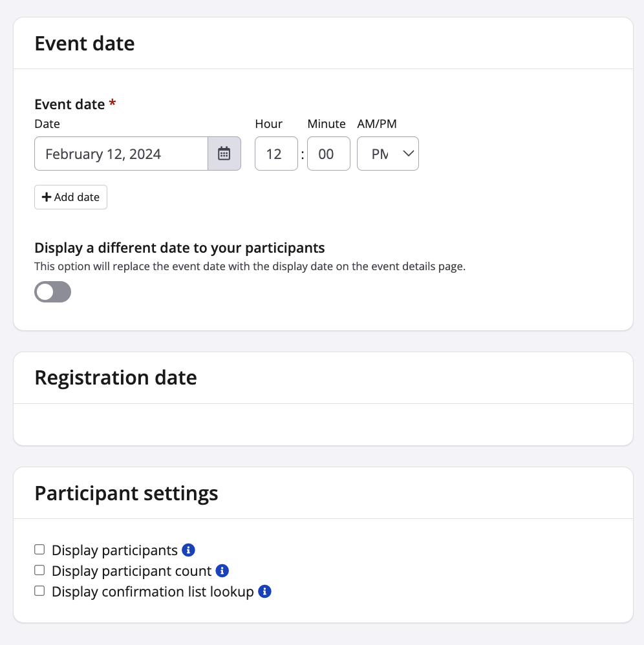Image resolution: width=644 pixels, height=645 pixels.
Task: Enable Display confirmation list lookup checkbox
Action: click(39, 591)
